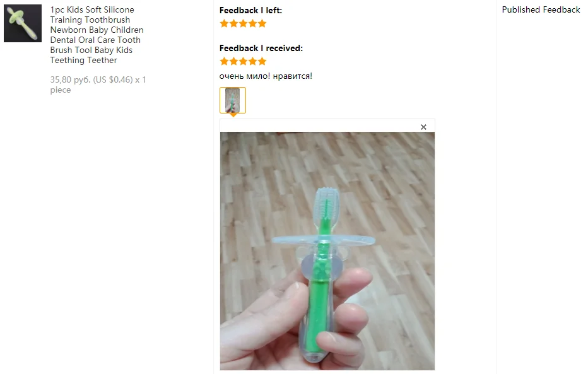The width and height of the screenshot is (588, 374).
Task: Select fourth star under Feedback I left
Action: click(252, 23)
